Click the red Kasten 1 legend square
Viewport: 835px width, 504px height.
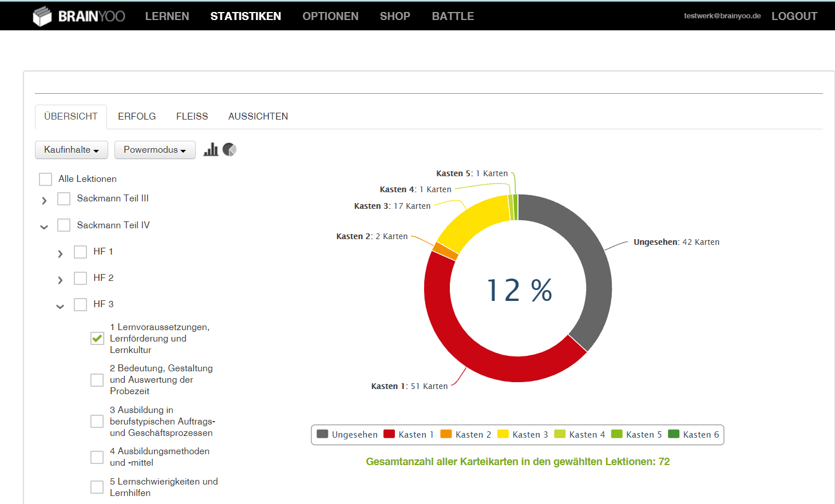pos(389,434)
